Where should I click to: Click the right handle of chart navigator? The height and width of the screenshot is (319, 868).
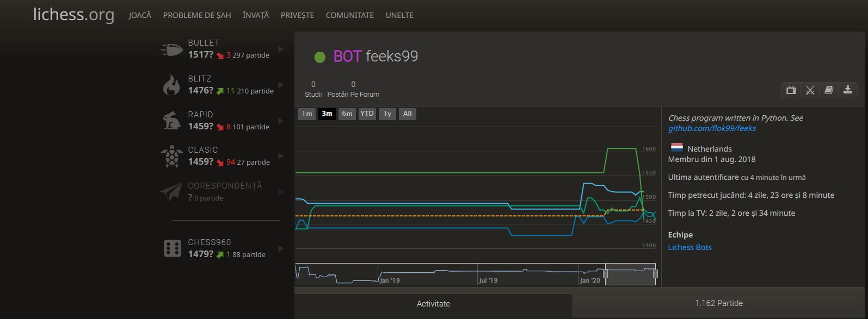[655, 274]
